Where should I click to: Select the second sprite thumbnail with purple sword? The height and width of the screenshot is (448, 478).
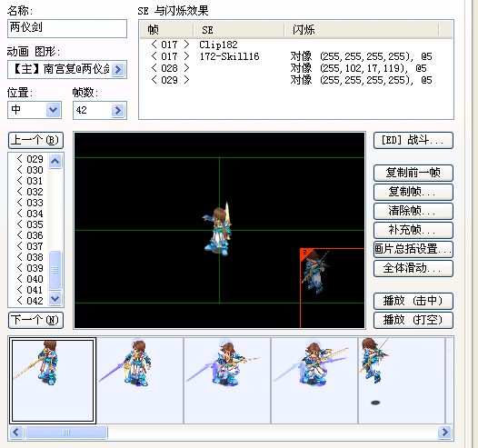(140, 381)
